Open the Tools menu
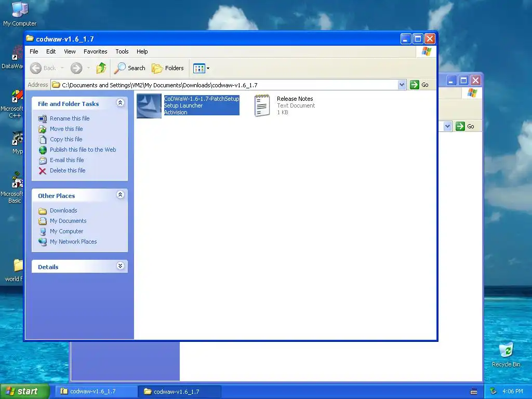The height and width of the screenshot is (399, 532). click(122, 51)
